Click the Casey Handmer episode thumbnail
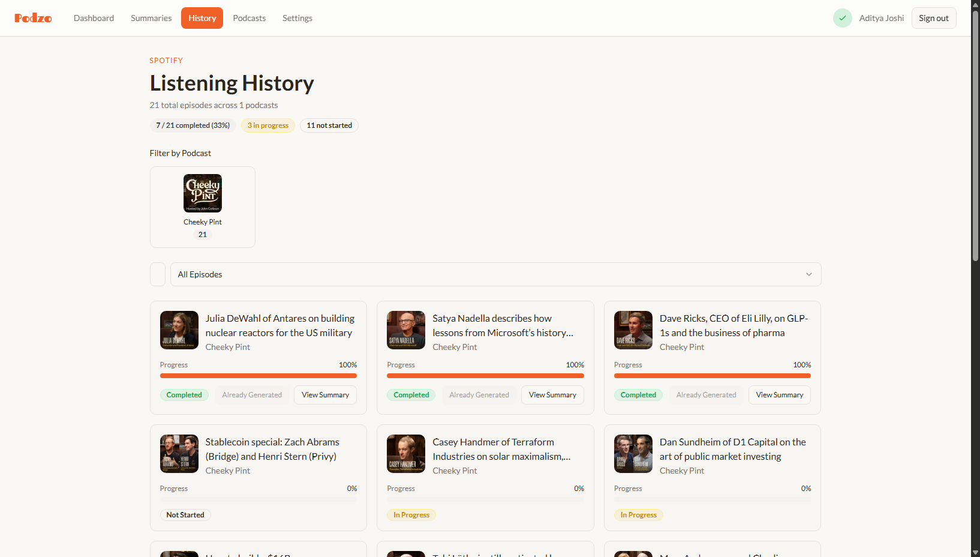 coord(405,453)
